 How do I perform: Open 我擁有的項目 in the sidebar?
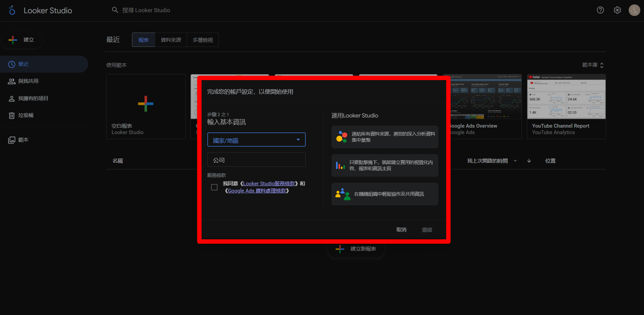pyautogui.click(x=44, y=98)
